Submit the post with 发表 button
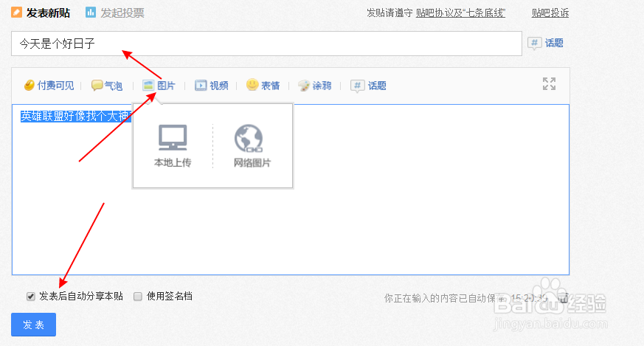644x346 pixels. [34, 325]
